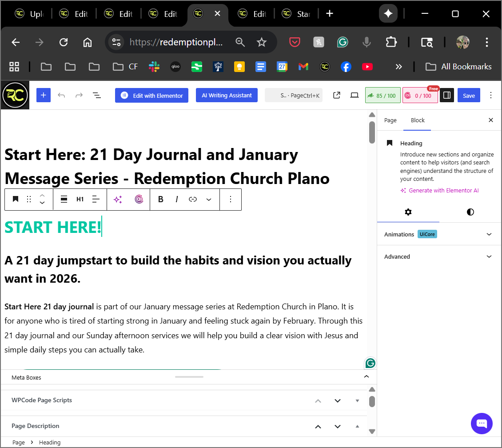
Task: Collapse the Meta Boxes section
Action: tap(367, 377)
